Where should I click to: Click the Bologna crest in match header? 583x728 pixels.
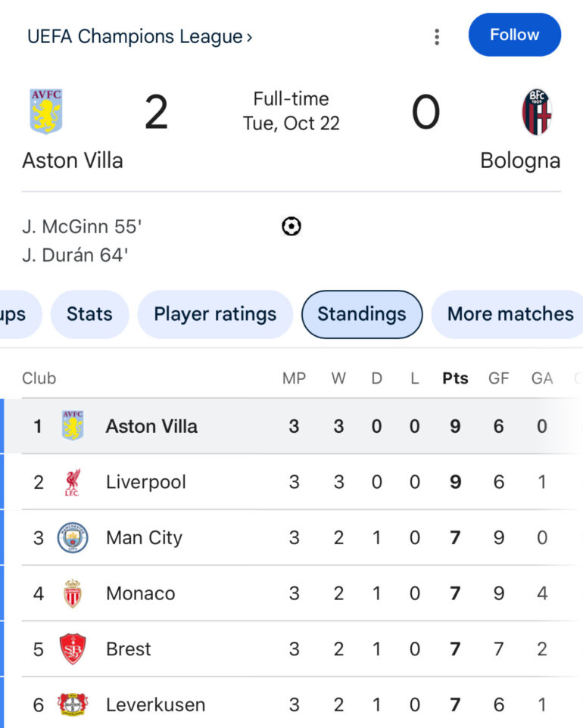pos(537,112)
